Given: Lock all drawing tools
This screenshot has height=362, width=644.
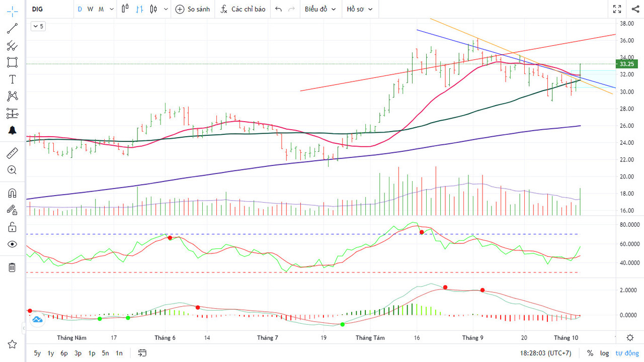Looking at the screenshot, I should 12,227.
